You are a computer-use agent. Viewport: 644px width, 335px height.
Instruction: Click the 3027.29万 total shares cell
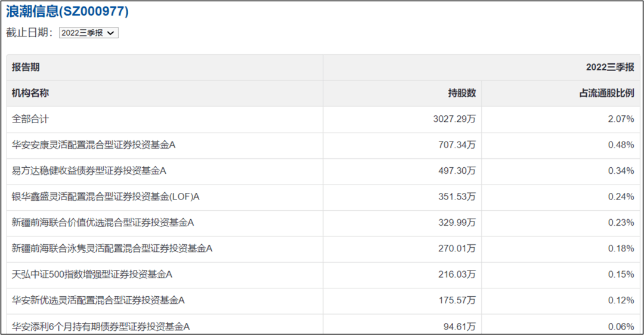click(454, 119)
